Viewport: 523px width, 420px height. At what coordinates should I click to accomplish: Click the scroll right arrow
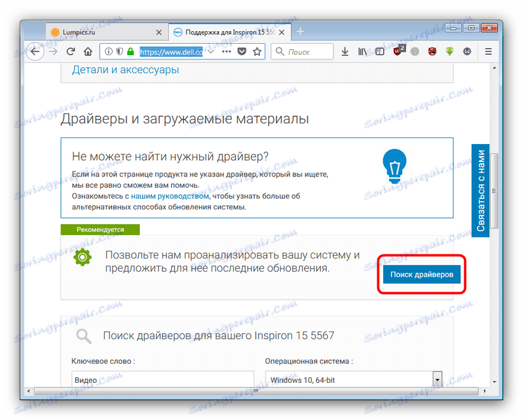pos(485,391)
